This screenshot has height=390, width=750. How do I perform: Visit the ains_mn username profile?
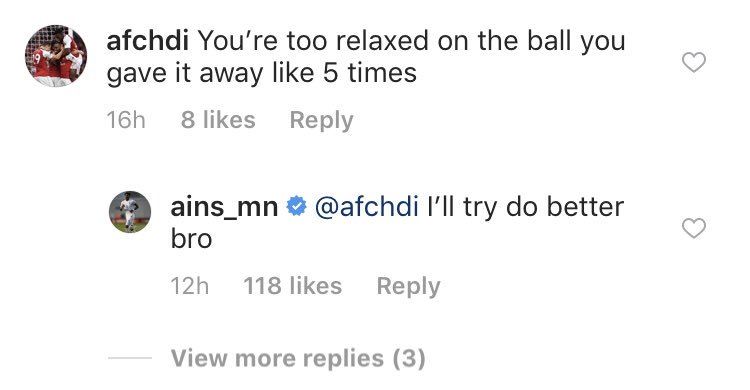tap(224, 207)
